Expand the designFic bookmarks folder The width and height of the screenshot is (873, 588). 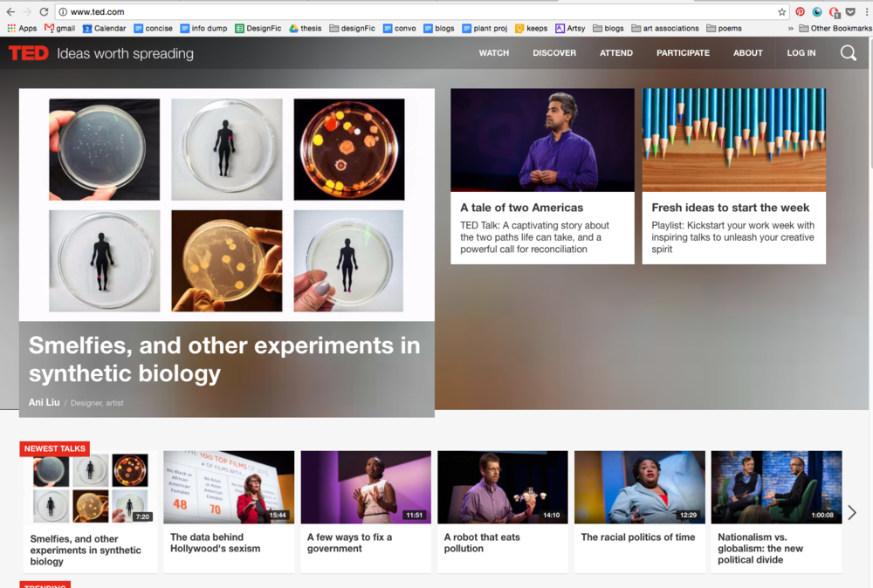[x=352, y=29]
